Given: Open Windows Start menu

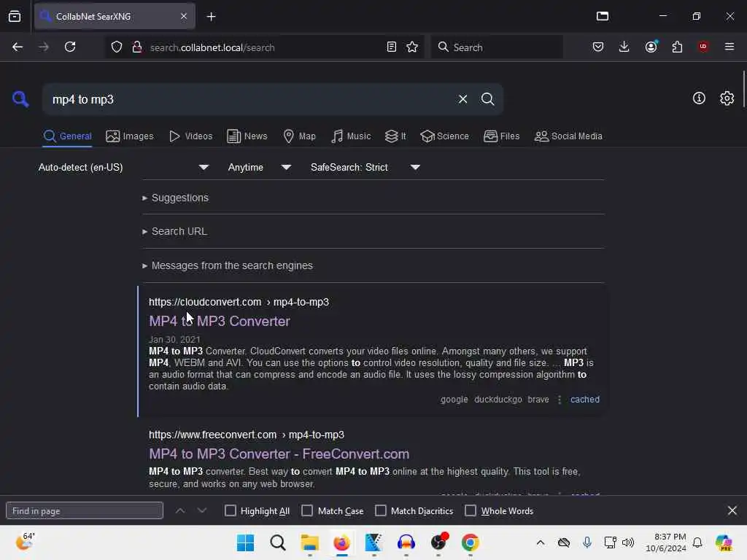Looking at the screenshot, I should pyautogui.click(x=245, y=542).
